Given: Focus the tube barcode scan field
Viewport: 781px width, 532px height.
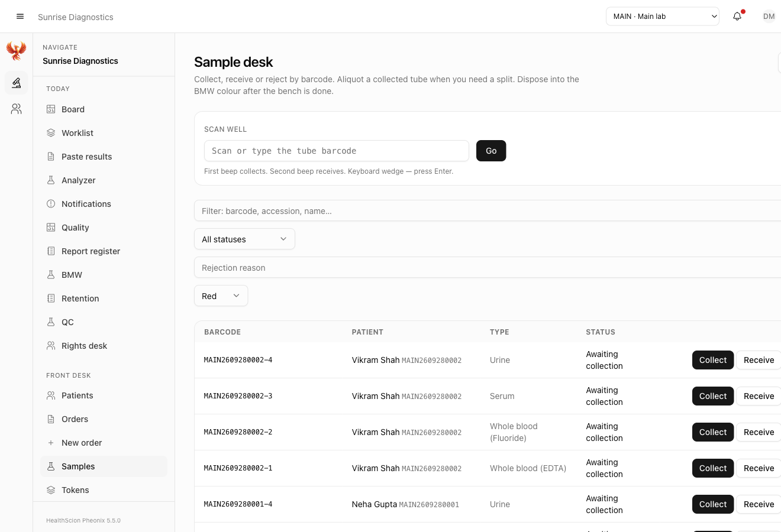Looking at the screenshot, I should 337,151.
